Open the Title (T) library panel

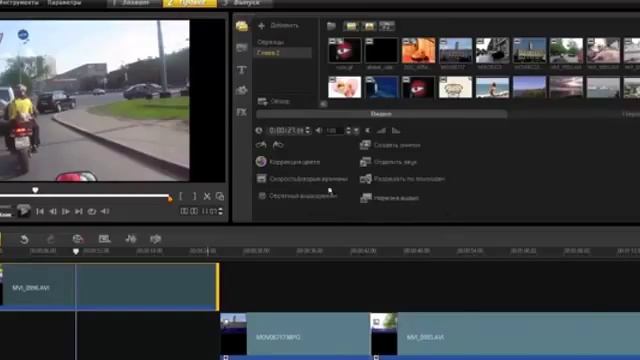pos(242,70)
